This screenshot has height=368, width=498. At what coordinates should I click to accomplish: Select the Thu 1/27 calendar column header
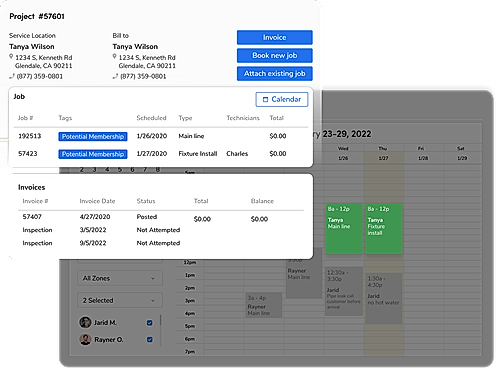383,153
